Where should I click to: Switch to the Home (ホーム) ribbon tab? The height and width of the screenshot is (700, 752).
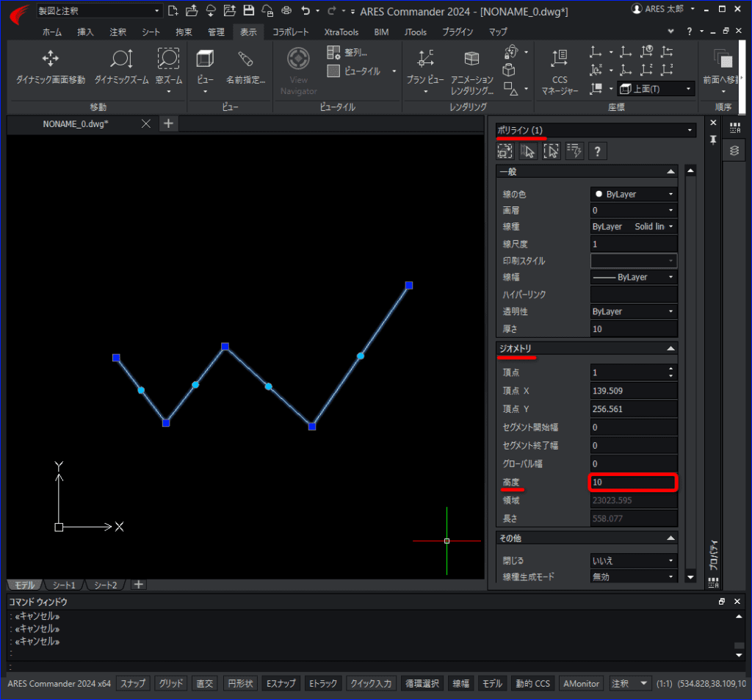pos(52,32)
